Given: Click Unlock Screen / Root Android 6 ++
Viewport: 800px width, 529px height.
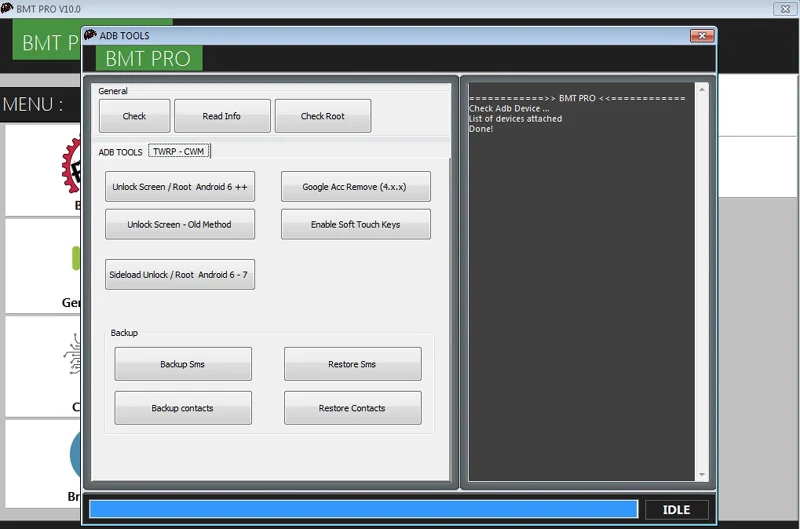Looking at the screenshot, I should pos(180,187).
